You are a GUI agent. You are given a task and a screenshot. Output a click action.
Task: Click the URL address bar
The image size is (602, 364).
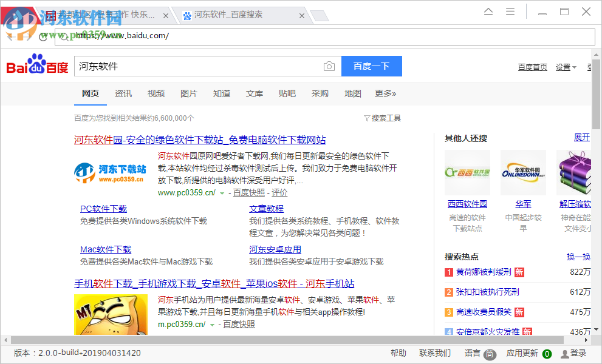coord(325,36)
